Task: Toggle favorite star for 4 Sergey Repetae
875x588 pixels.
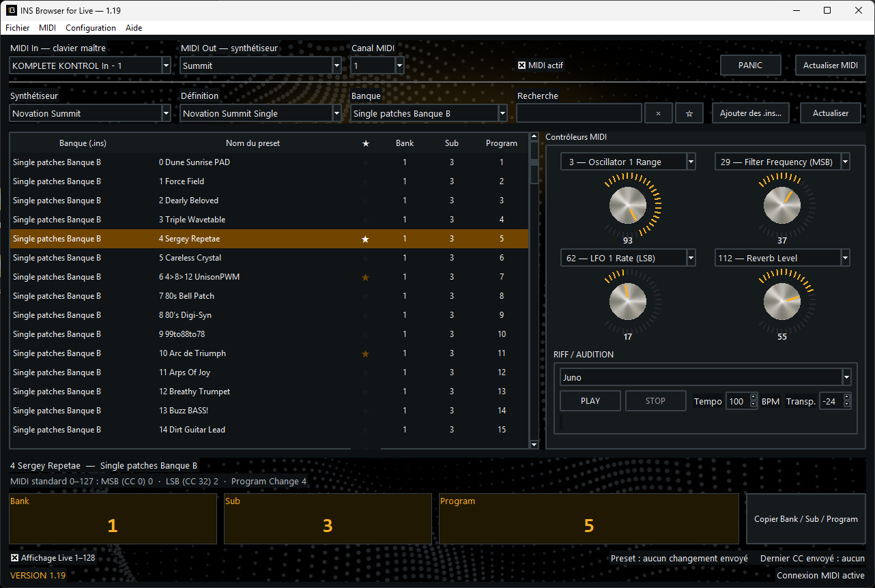Action: [x=366, y=239]
